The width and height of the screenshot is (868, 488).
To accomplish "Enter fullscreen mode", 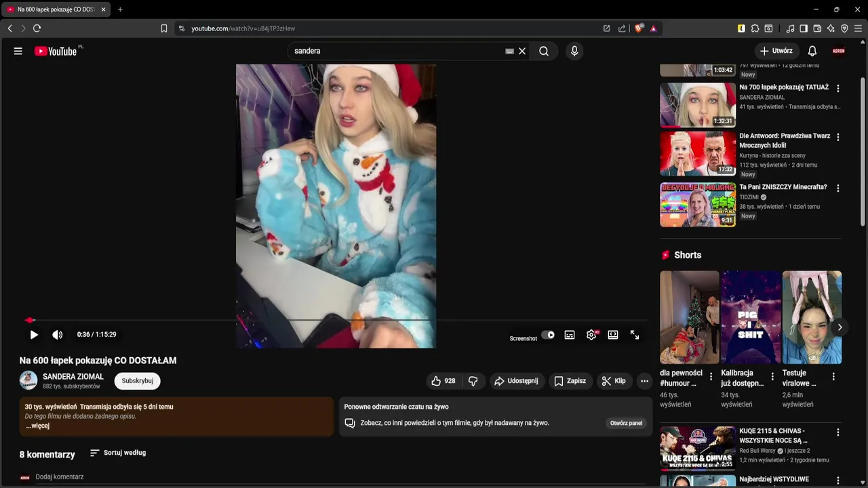I will 635,335.
